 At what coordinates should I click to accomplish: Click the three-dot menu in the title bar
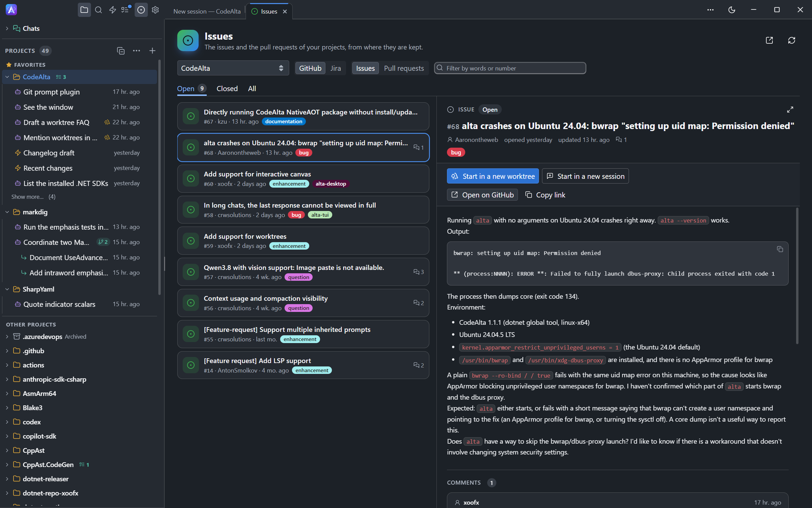[710, 10]
